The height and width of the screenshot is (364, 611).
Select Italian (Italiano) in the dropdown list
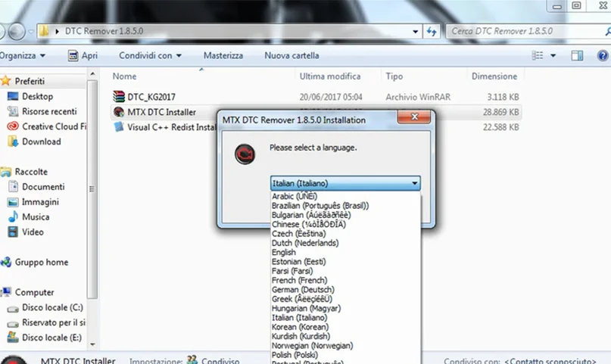pos(345,318)
